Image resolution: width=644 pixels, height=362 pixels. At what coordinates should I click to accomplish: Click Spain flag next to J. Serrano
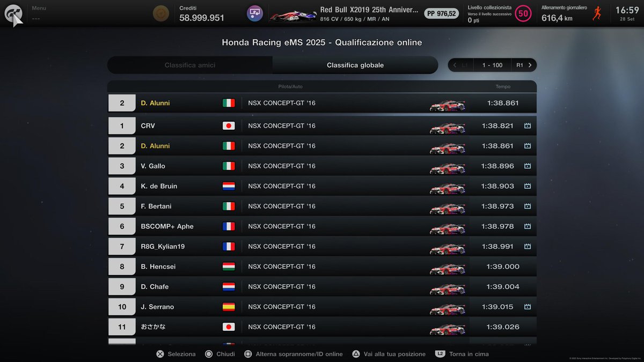(x=229, y=307)
